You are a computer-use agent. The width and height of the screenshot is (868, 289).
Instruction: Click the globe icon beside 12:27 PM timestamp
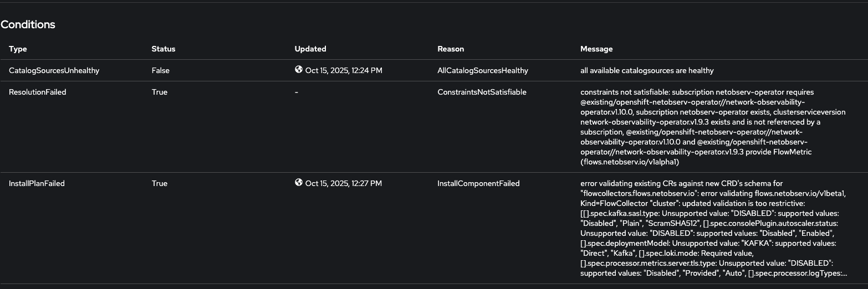pos(299,183)
